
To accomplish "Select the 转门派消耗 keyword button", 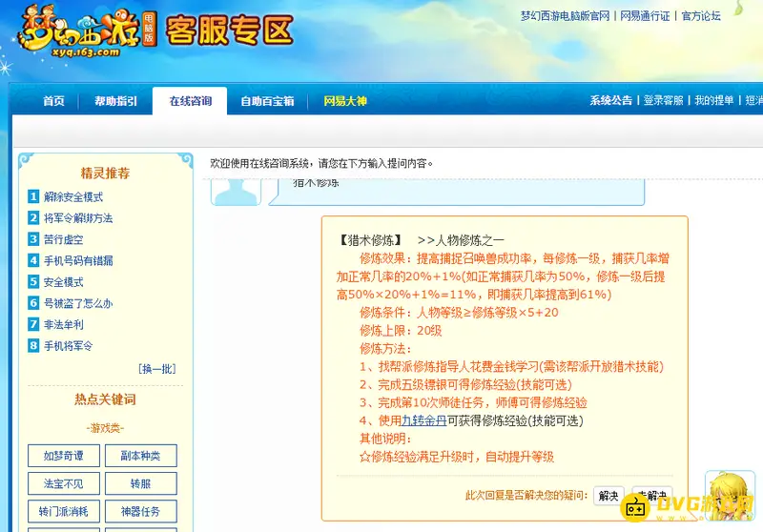I will 64,511.
